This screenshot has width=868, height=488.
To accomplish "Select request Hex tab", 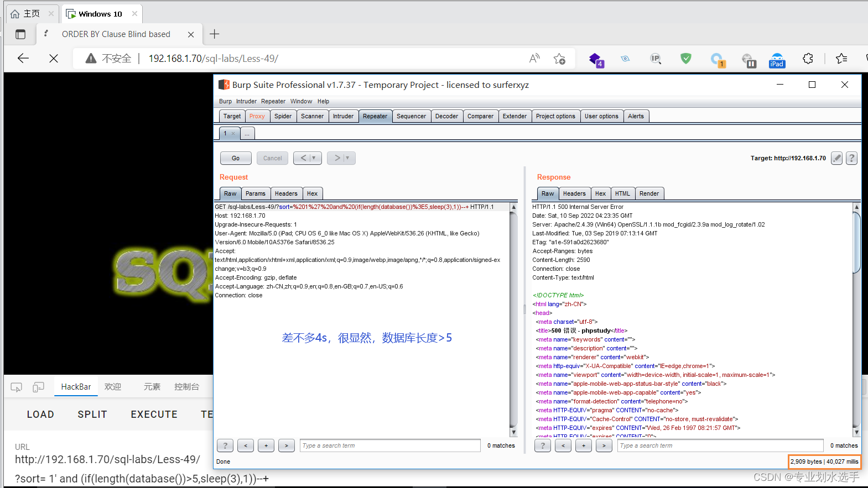I will pos(313,193).
